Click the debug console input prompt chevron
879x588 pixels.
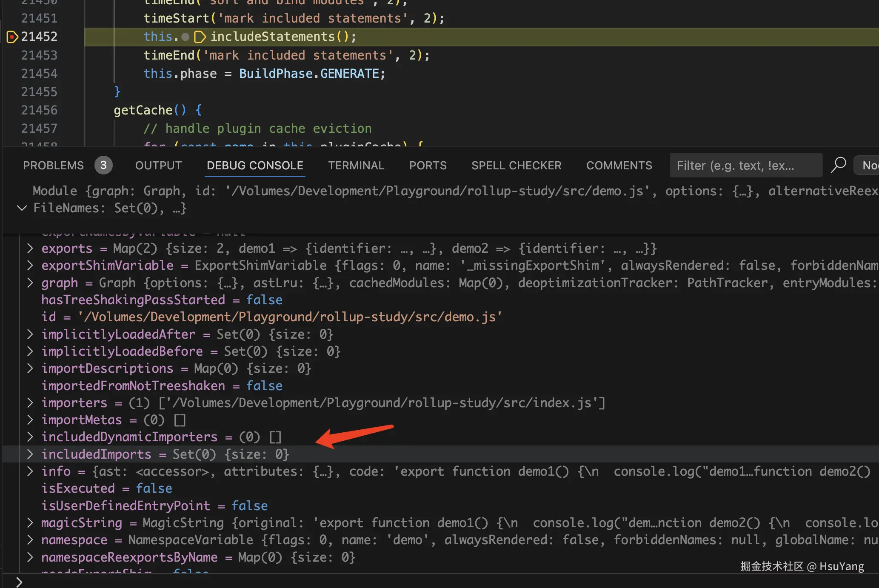[19, 582]
